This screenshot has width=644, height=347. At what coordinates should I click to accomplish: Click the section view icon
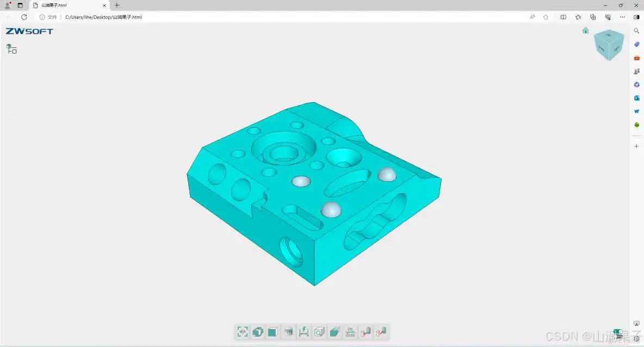pos(289,332)
